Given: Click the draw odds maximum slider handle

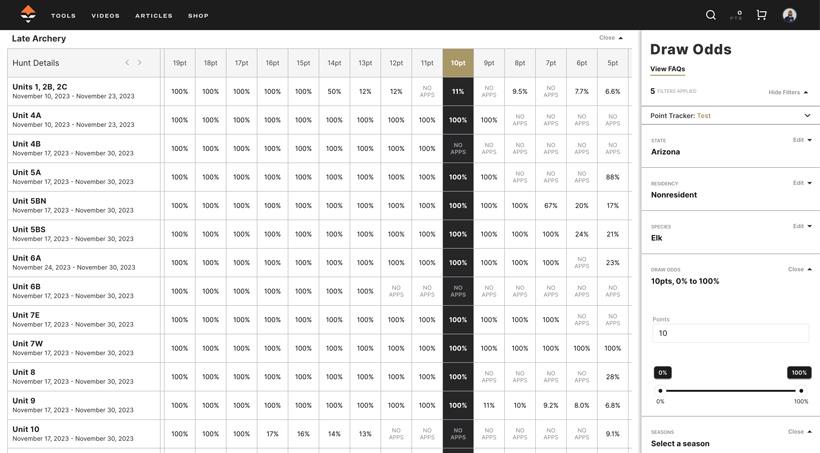Looking at the screenshot, I should pos(801,391).
